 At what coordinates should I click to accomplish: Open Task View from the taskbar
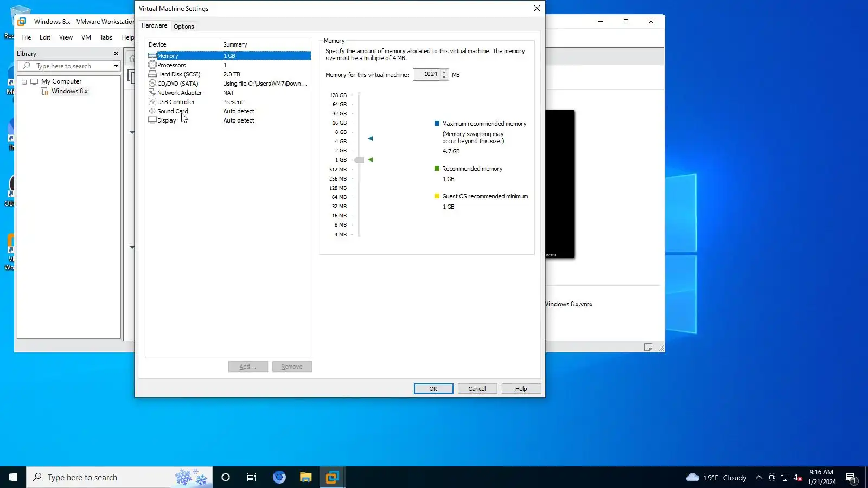click(252, 477)
